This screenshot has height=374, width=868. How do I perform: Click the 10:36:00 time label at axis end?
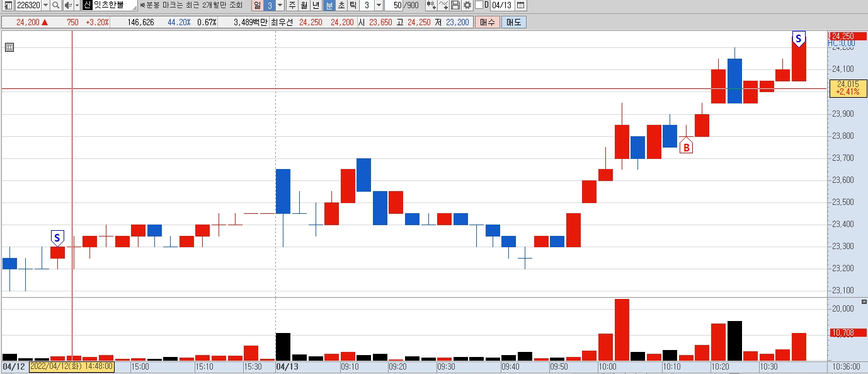click(x=846, y=366)
